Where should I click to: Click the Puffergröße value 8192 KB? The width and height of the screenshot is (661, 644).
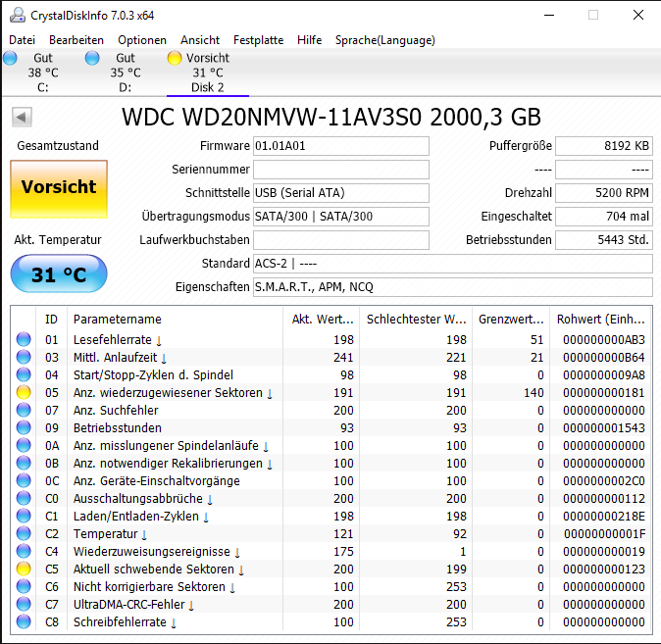click(x=604, y=146)
